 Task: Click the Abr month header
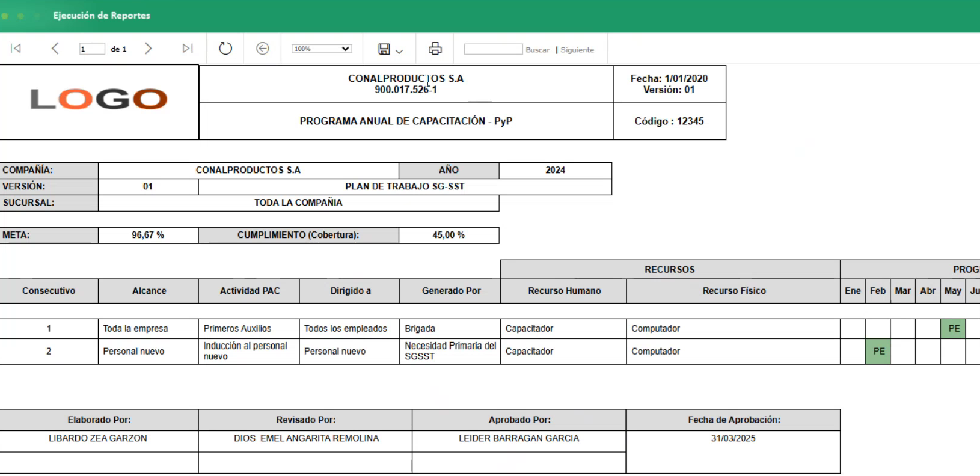coord(928,291)
